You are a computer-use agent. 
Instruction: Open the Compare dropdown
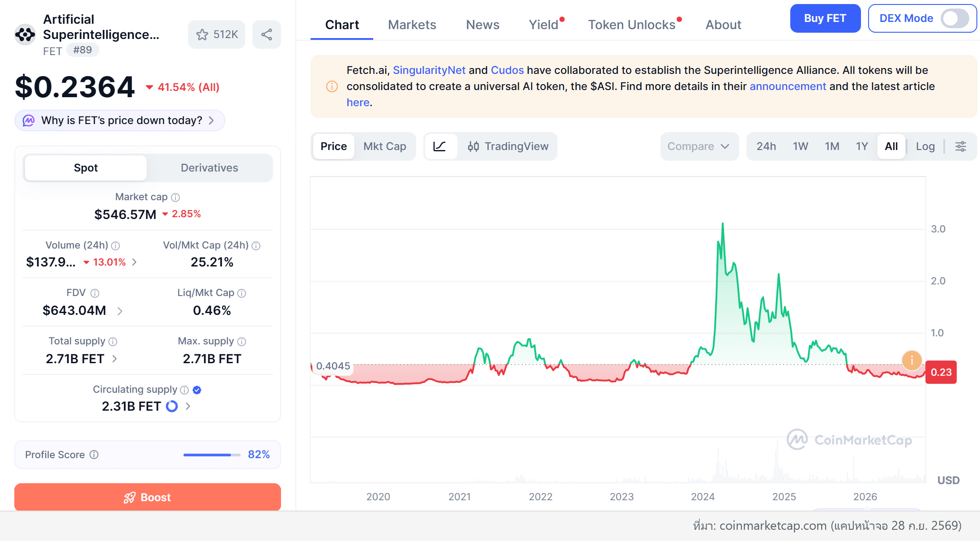click(699, 146)
